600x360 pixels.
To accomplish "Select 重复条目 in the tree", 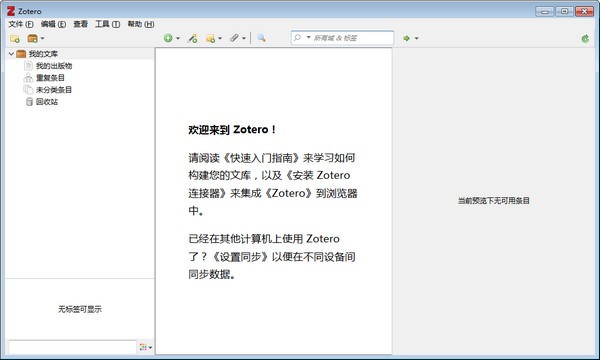I will point(50,78).
